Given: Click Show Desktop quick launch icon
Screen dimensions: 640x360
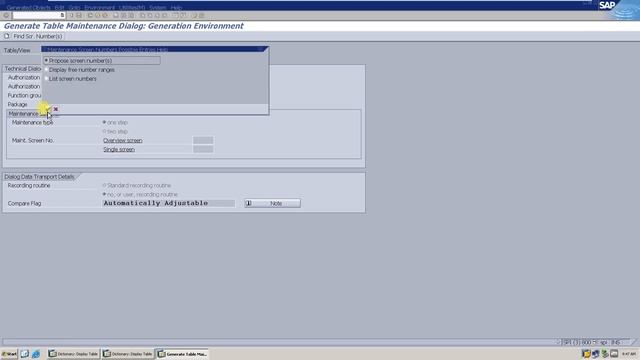Looking at the screenshot, I should coord(24,354).
